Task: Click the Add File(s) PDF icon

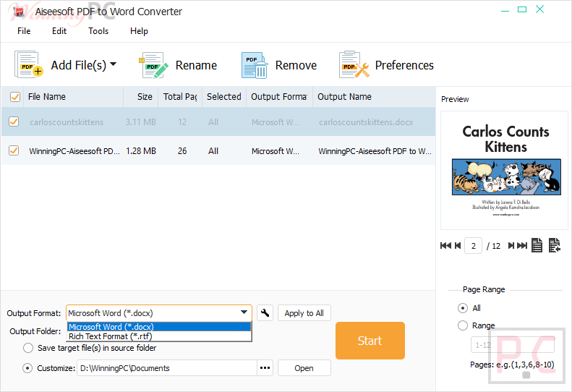Action: pyautogui.click(x=28, y=64)
